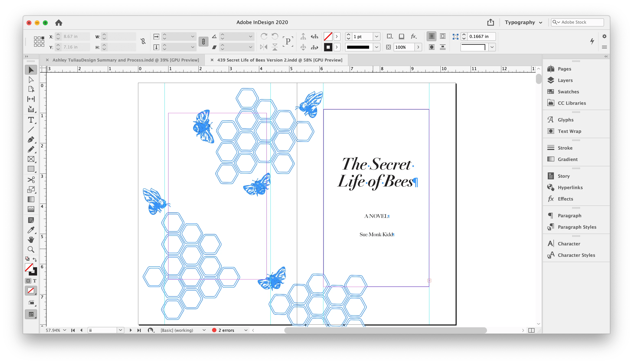Click the flip horizontal icon
The height and width of the screenshot is (364, 633).
coord(264,47)
